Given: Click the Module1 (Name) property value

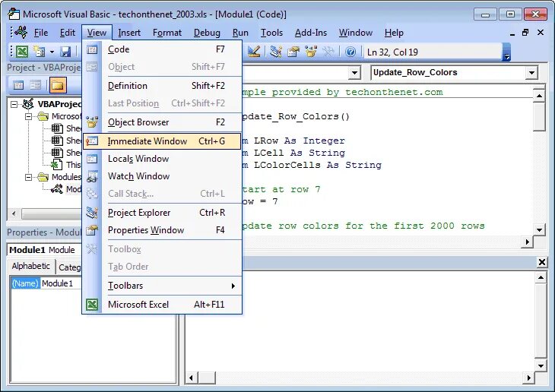Looking at the screenshot, I should point(62,283).
